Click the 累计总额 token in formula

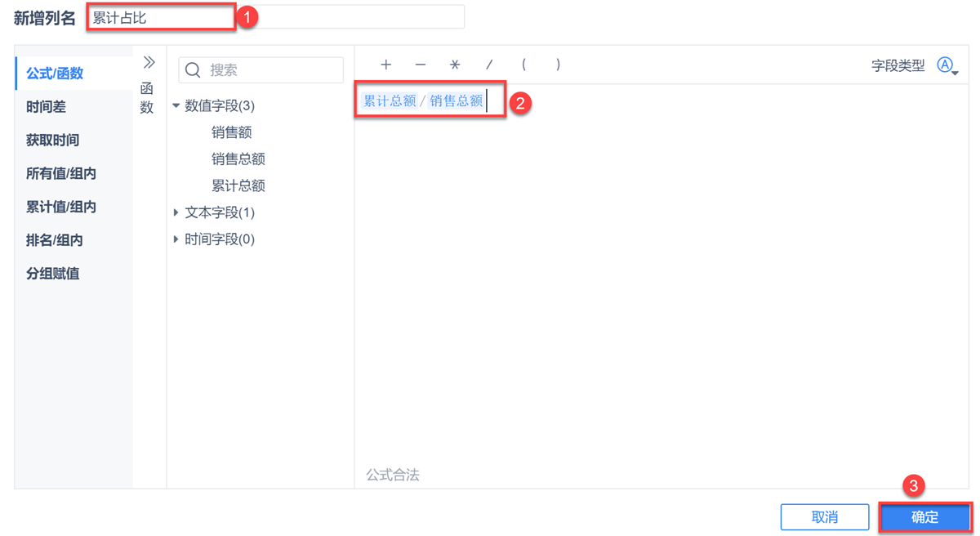point(390,101)
